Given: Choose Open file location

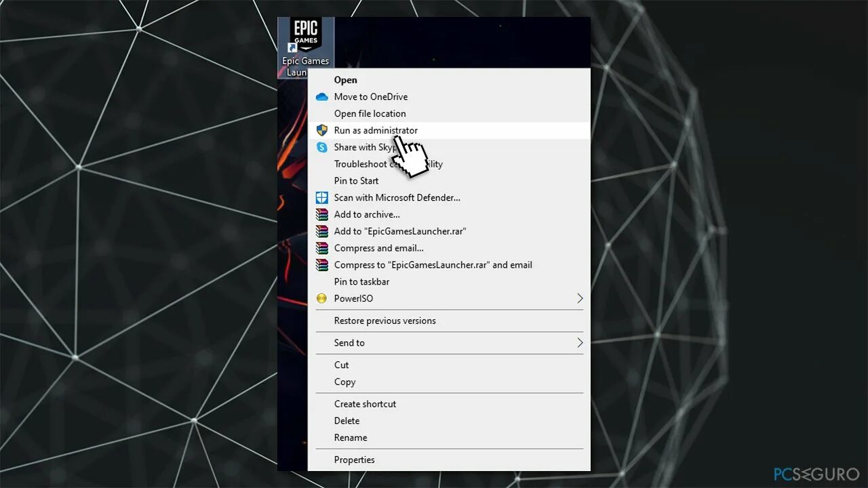Looking at the screenshot, I should [449, 114].
